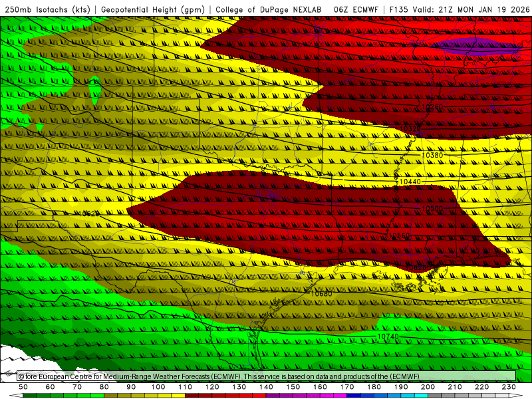Click the 110 value on the color scale

point(185,387)
